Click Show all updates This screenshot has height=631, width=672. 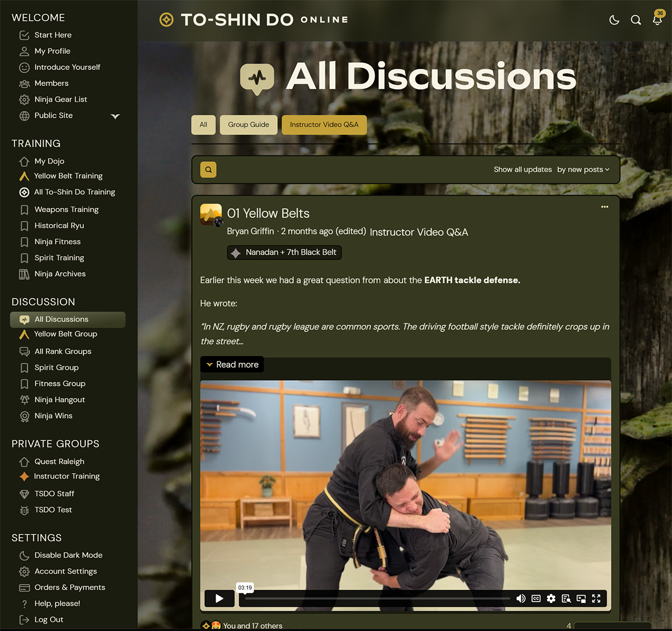522,169
